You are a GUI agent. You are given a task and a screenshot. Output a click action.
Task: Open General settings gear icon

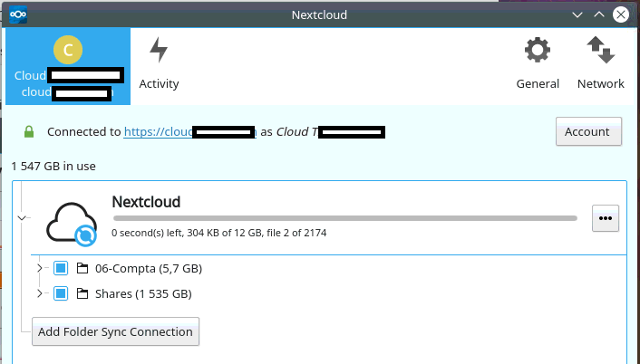pyautogui.click(x=538, y=50)
